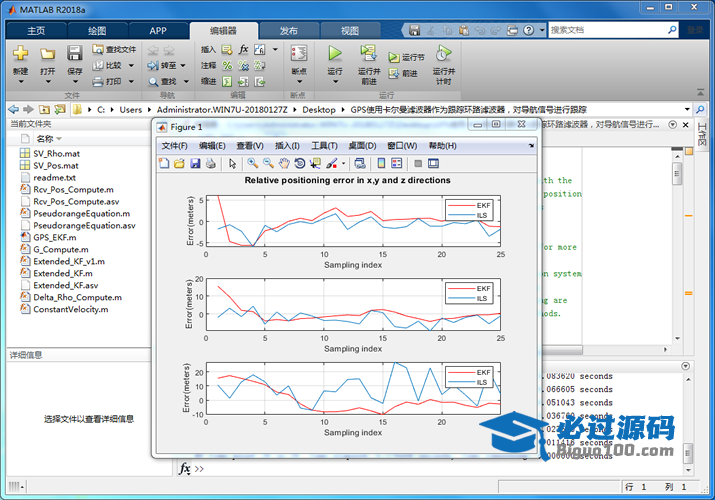The width and height of the screenshot is (715, 500).
Task: Switch to View (视图) ribbon tab
Action: coord(350,31)
